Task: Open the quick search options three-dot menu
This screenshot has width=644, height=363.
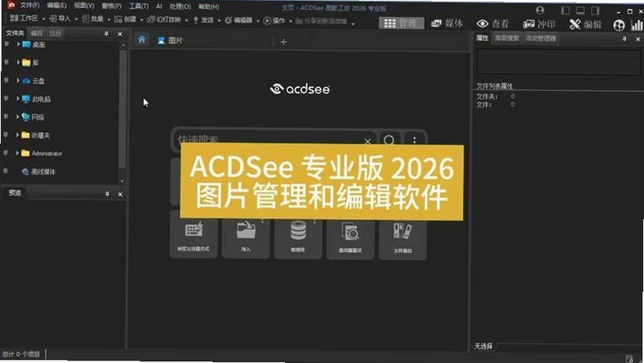Action: (x=415, y=140)
